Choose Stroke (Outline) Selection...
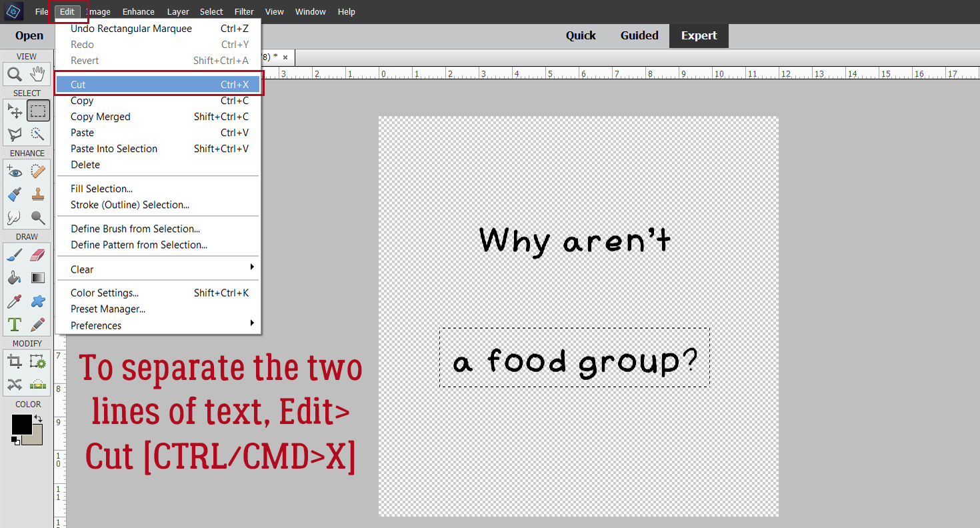This screenshot has height=528, width=980. point(158,205)
